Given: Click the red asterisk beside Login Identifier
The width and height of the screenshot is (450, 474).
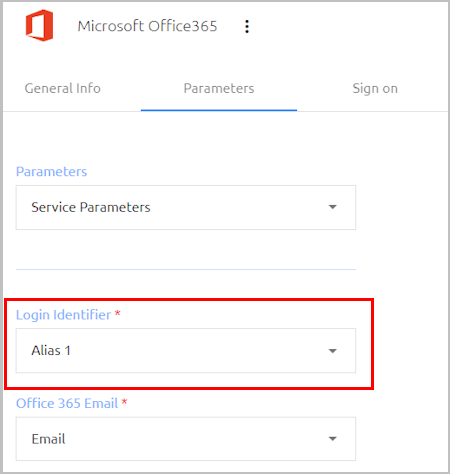Looking at the screenshot, I should 117,313.
